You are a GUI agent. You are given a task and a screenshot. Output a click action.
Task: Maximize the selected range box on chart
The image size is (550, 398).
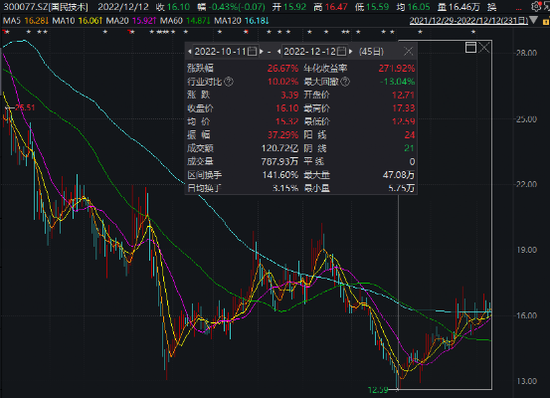click(x=471, y=47)
